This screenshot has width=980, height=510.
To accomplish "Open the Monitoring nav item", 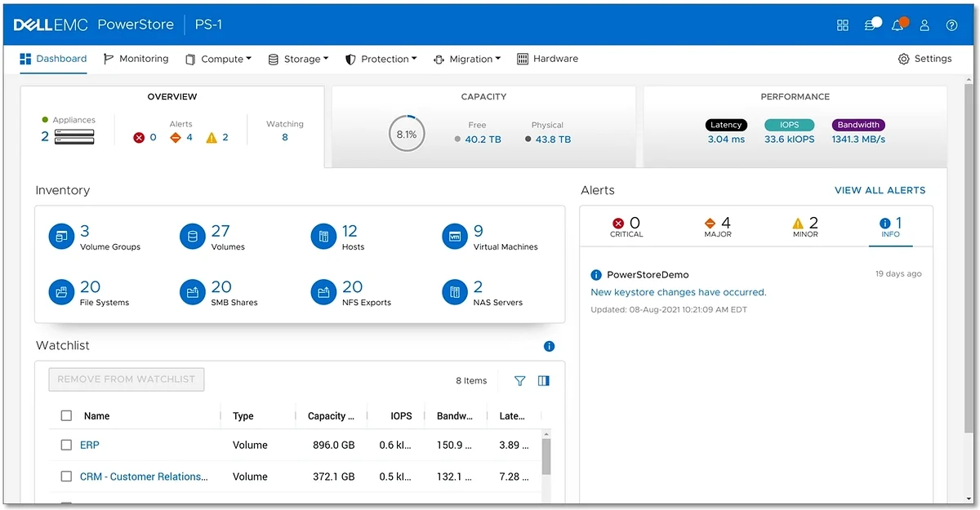I will pyautogui.click(x=136, y=59).
